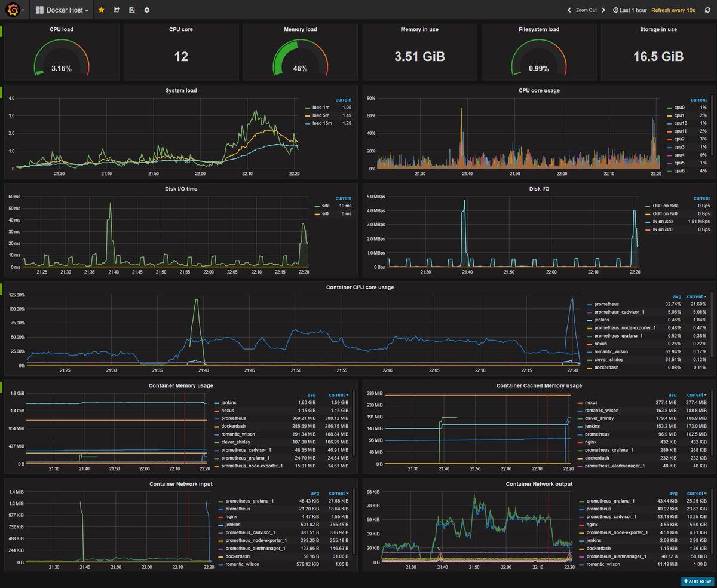This screenshot has height=588, width=717.
Task: Open the Filesystem load panel title menu
Action: pyautogui.click(x=539, y=29)
